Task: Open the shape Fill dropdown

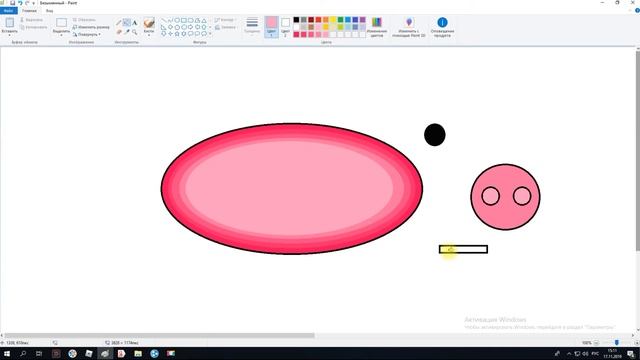Action: 225,27
